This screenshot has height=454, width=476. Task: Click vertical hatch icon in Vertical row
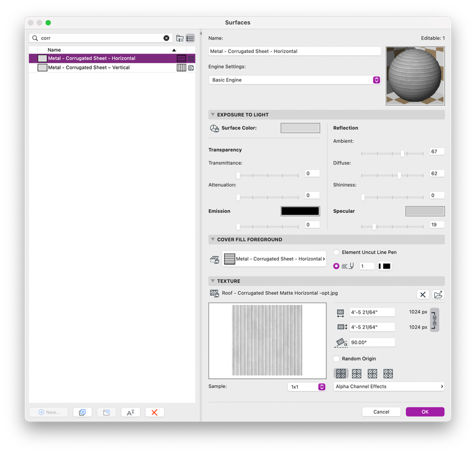coord(181,68)
